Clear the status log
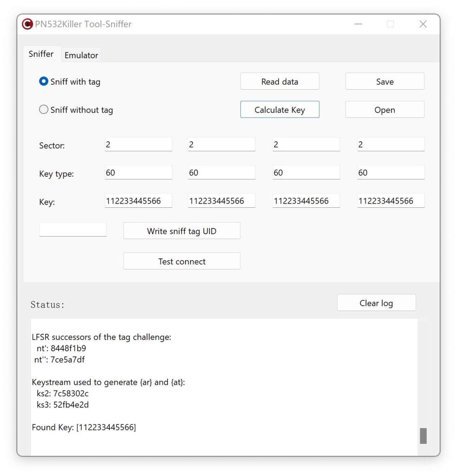 [376, 303]
